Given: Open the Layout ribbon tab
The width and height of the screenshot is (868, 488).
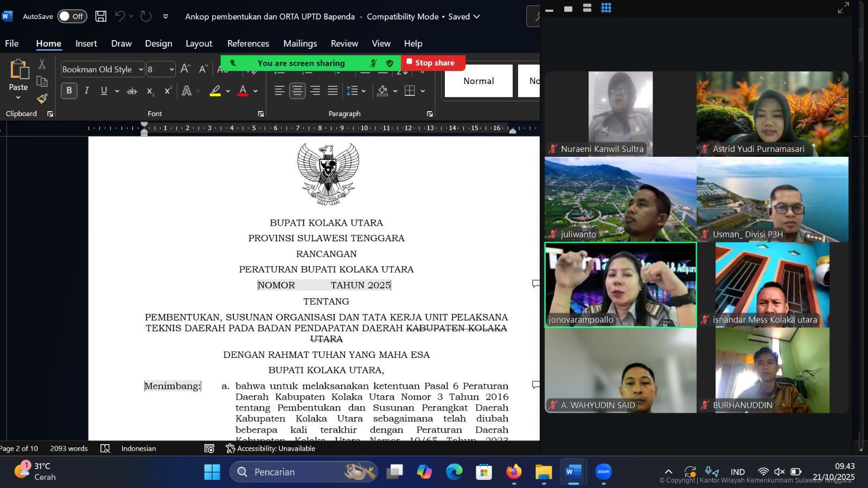Looking at the screenshot, I should point(199,43).
